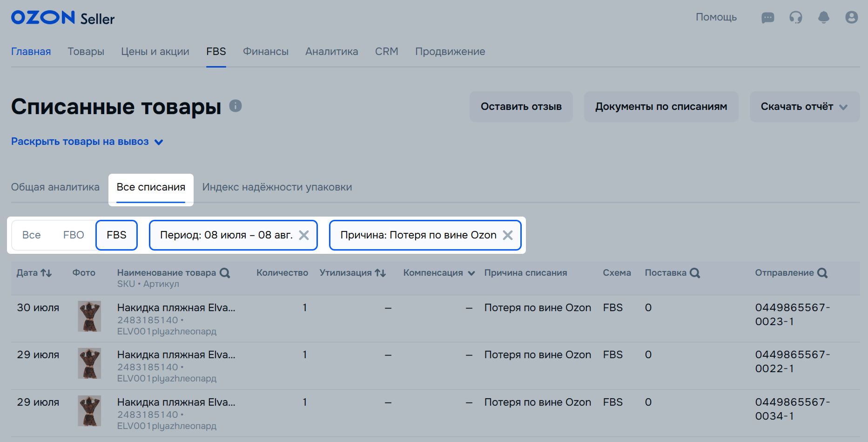Click the Причина списания column header
The image size is (868, 442).
(525, 273)
